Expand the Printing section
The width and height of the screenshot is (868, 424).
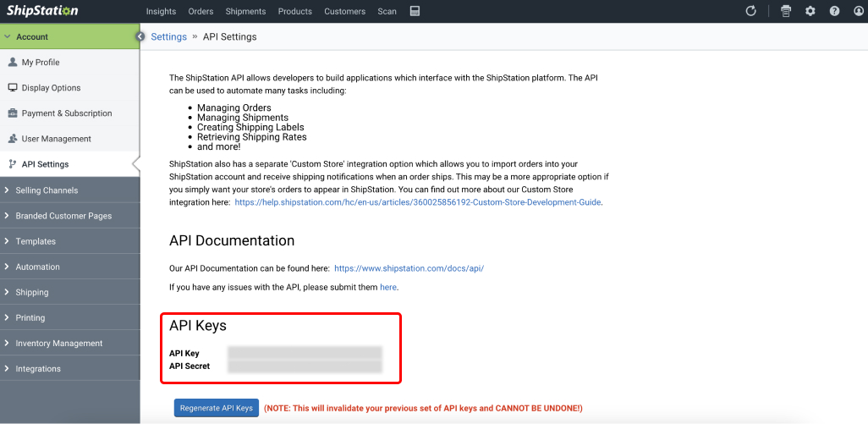[69, 317]
